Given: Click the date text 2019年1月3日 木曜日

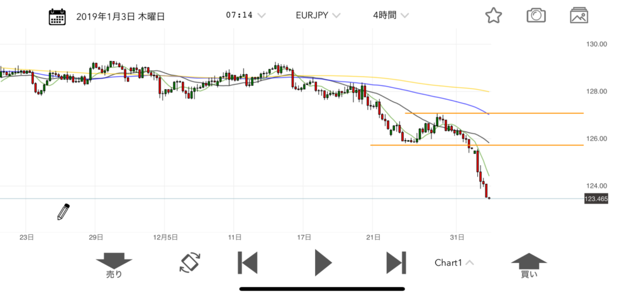Looking at the screenshot, I should [x=120, y=16].
